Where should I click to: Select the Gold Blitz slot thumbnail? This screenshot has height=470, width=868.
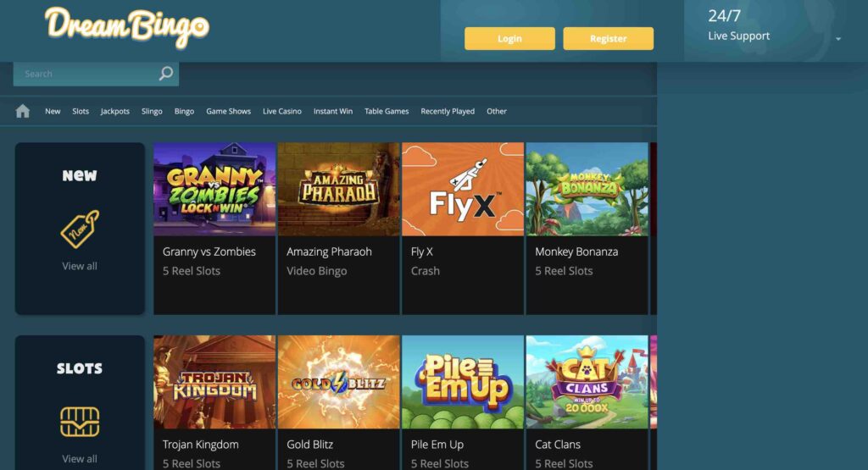pyautogui.click(x=338, y=382)
